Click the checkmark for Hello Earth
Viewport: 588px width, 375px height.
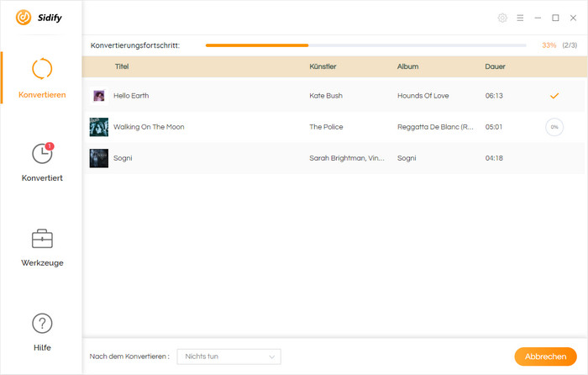click(x=554, y=96)
